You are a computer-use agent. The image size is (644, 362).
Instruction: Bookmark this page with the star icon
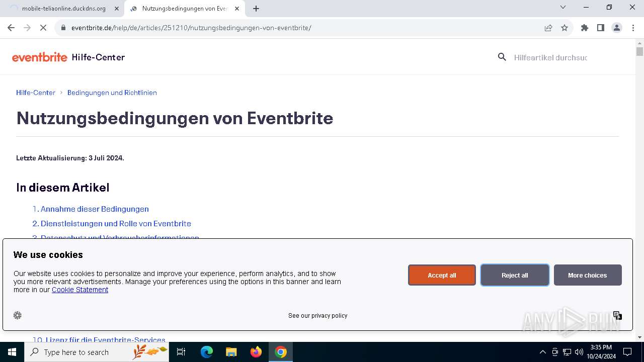point(565,28)
